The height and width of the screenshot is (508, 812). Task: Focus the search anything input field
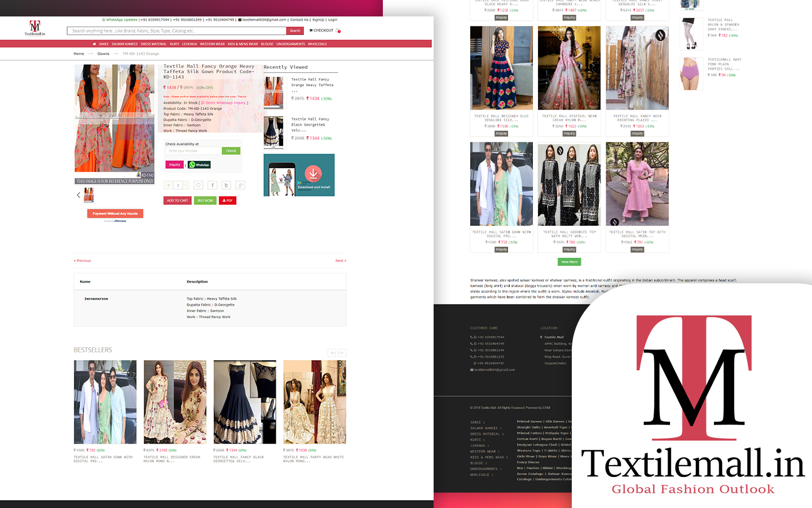point(176,31)
